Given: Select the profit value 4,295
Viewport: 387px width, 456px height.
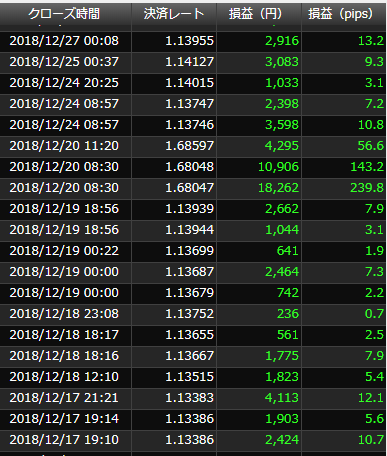Looking at the screenshot, I should click(282, 146).
